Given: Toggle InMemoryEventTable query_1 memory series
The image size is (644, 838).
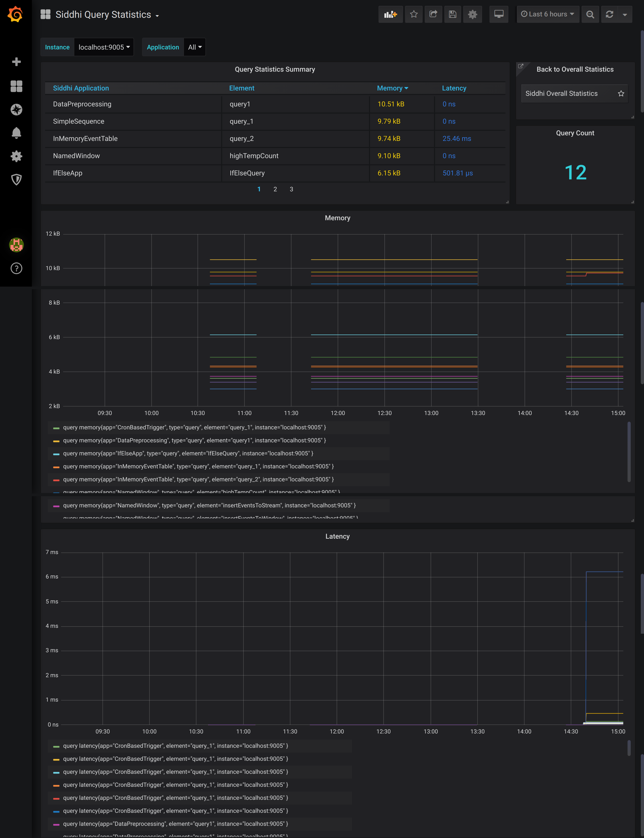Looking at the screenshot, I should (198, 466).
